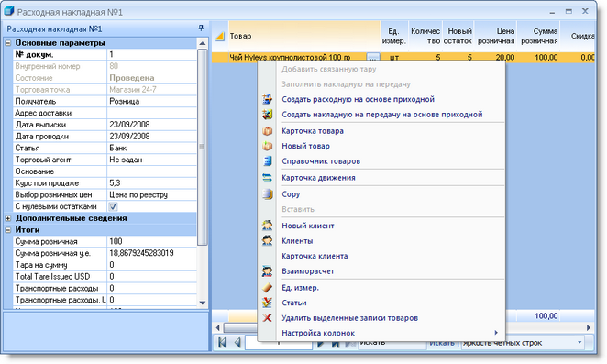The image size is (607, 364).
Task: Select Copy in context menu
Action: (x=291, y=194)
